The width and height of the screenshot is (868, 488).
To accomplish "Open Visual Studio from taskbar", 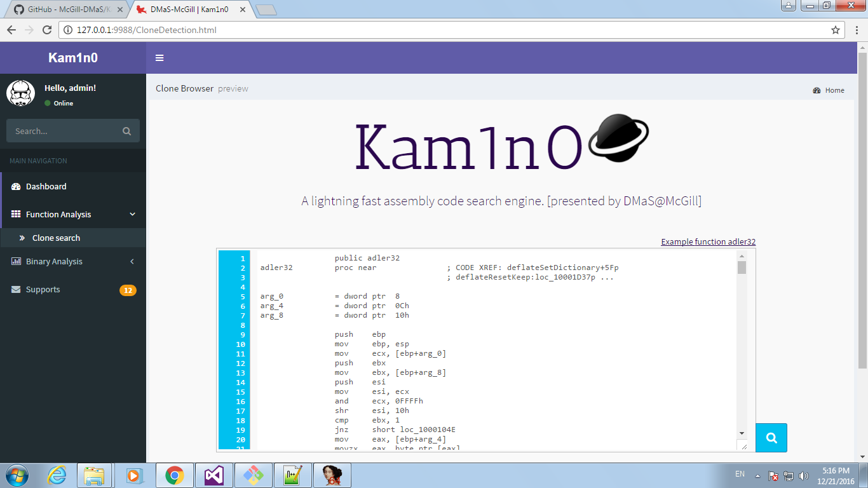I will coord(214,475).
